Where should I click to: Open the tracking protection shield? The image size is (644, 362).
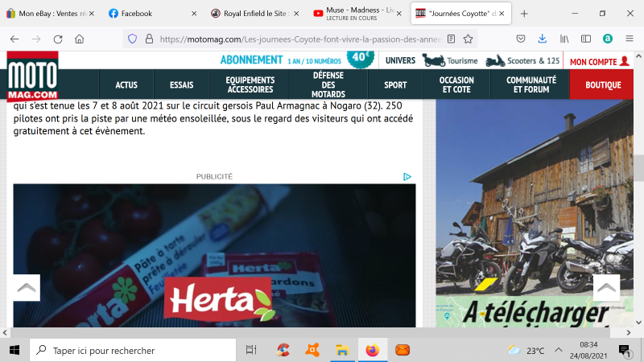[132, 39]
